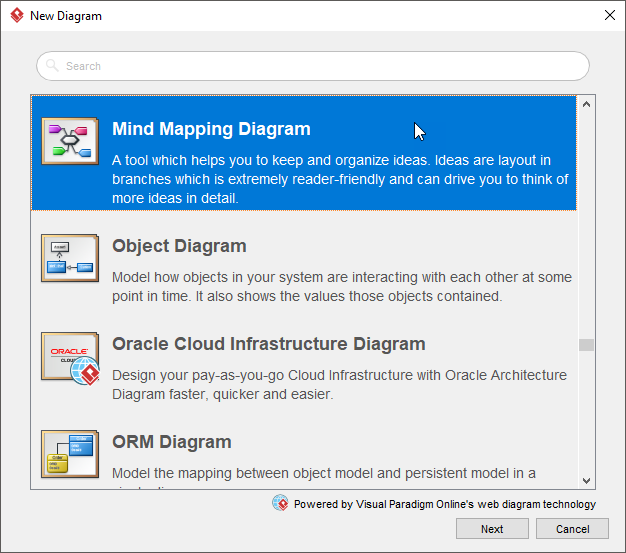Click the Oracle Cloud Infrastructure Diagram icon
The image size is (626, 553).
click(x=70, y=357)
